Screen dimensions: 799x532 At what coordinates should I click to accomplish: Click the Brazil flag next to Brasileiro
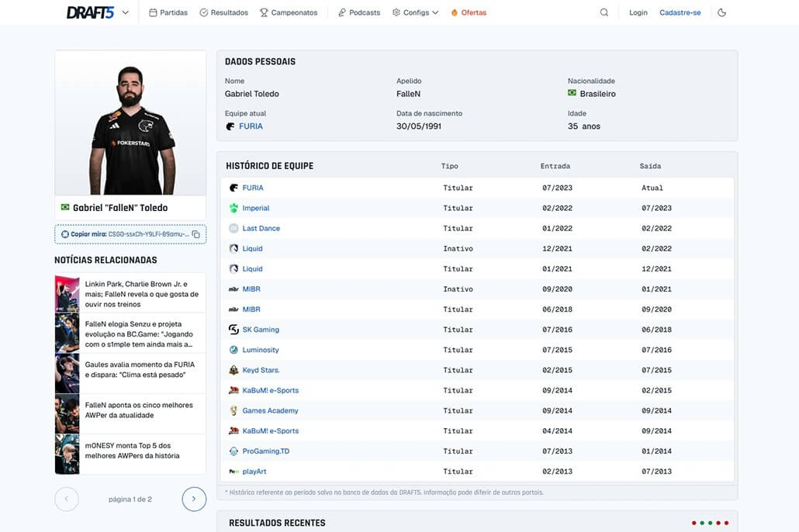(x=572, y=93)
